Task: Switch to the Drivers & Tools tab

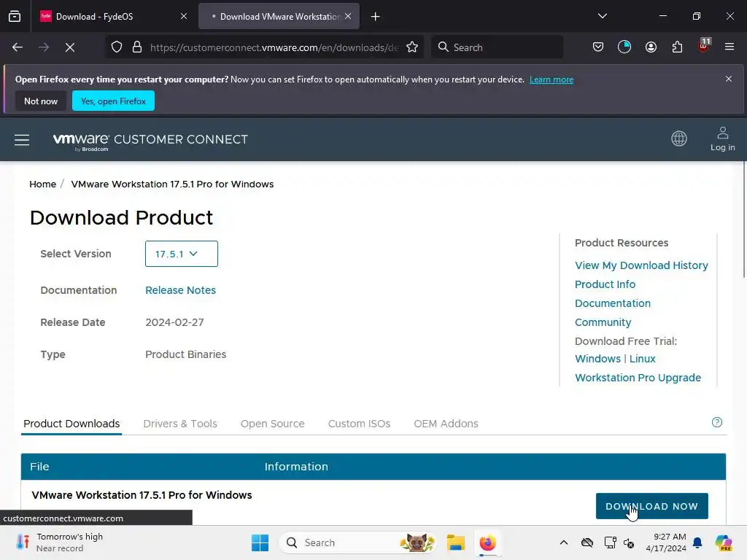Action: [x=180, y=424]
